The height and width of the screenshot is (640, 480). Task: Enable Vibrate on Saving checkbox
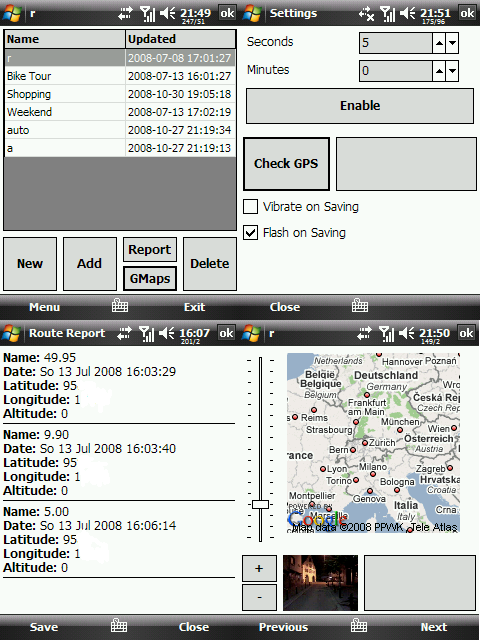(x=250, y=207)
